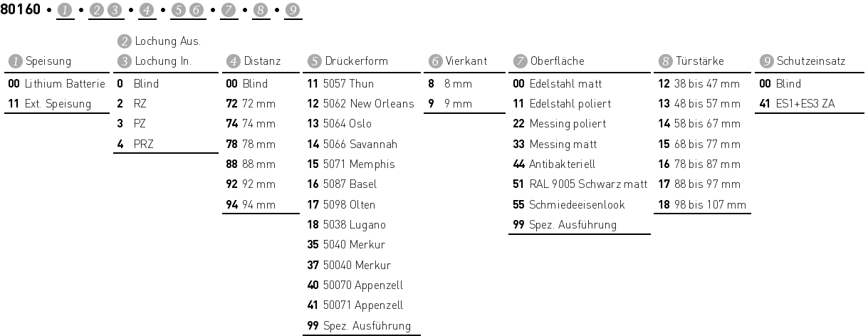The width and height of the screenshot is (868, 336).
Task: Choose the Messing poliert surface
Action: click(559, 124)
